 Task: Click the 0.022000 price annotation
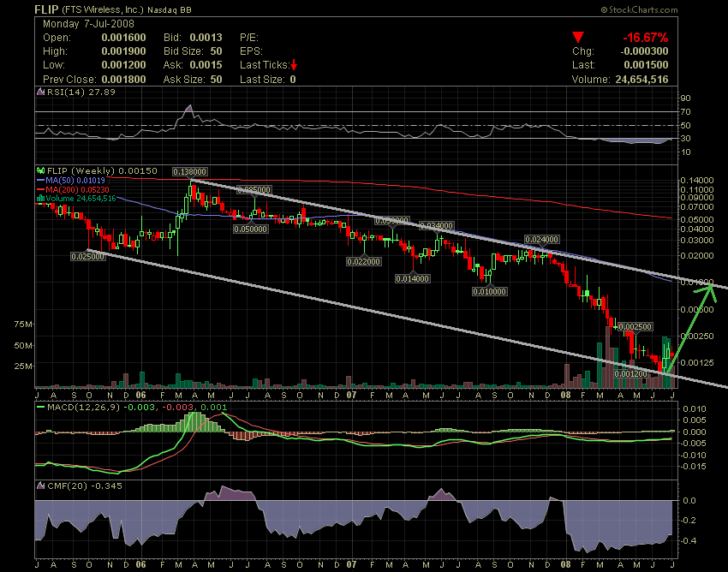[364, 262]
